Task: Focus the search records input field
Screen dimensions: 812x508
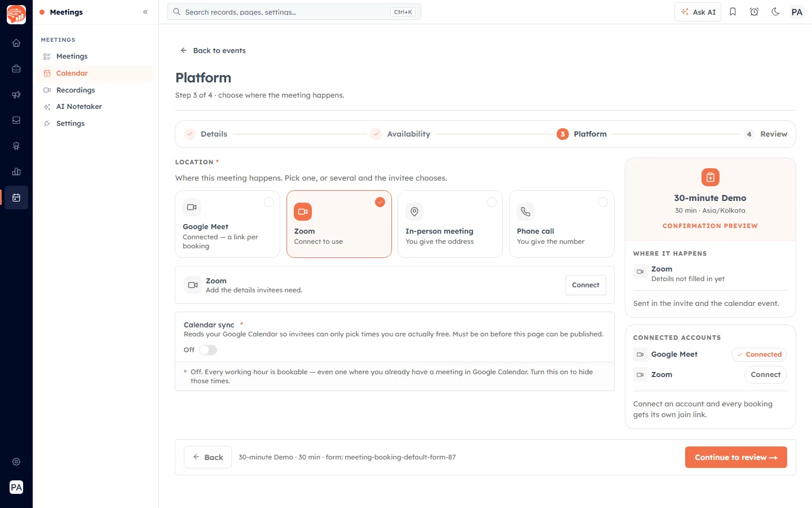Action: point(294,12)
